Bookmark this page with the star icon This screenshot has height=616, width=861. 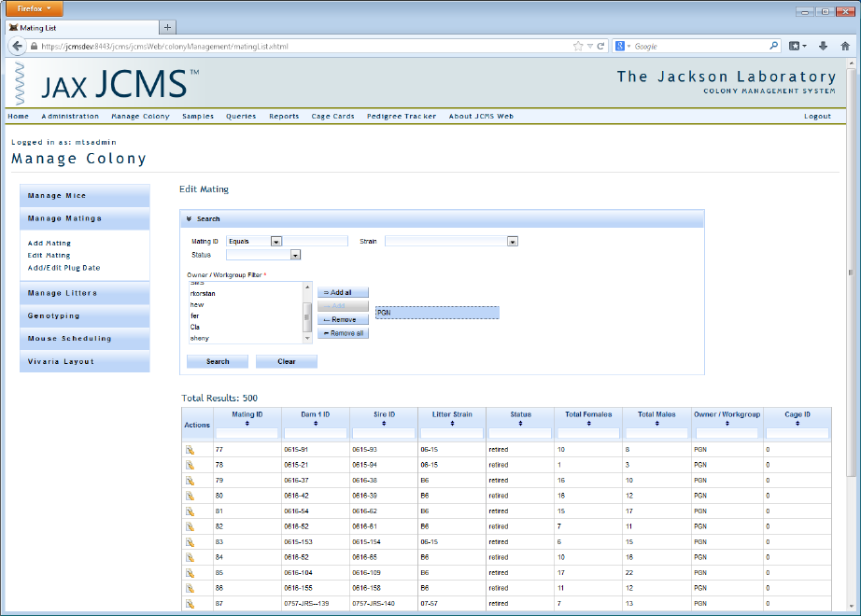pyautogui.click(x=578, y=46)
